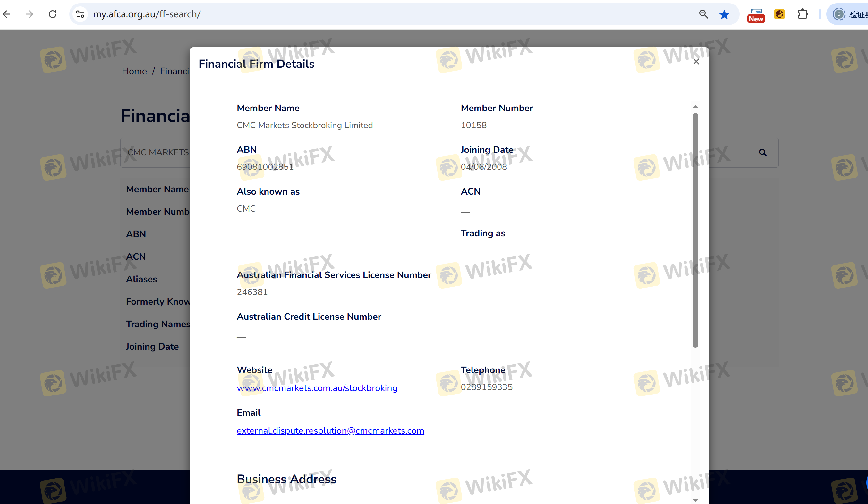The height and width of the screenshot is (504, 868).
Task: Click the browser address bar URL
Action: pos(147,14)
